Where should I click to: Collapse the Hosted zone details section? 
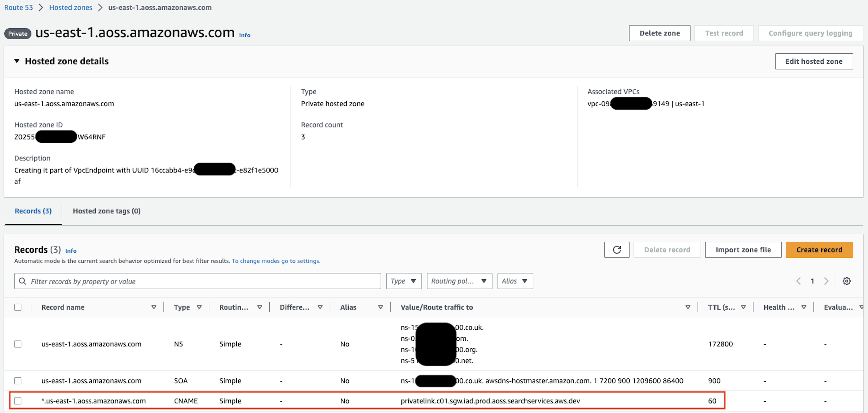click(17, 61)
